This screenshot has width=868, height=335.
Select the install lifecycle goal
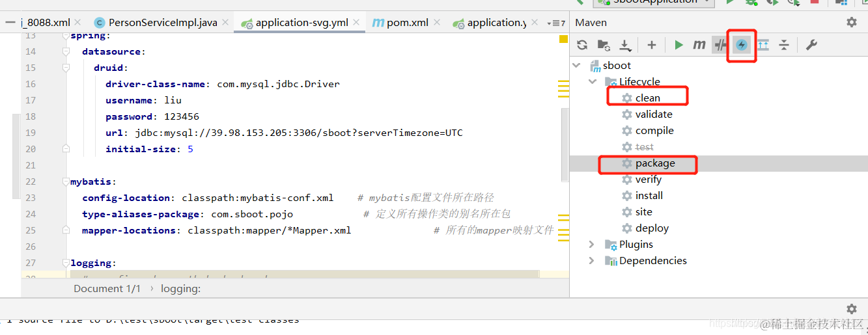(x=649, y=195)
